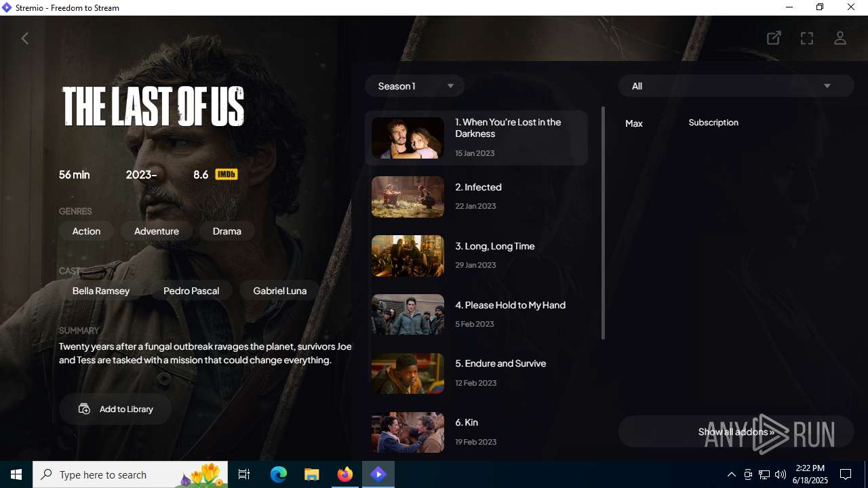Select episode 5 Endure and Survive
868x488 pixels.
coord(476,373)
